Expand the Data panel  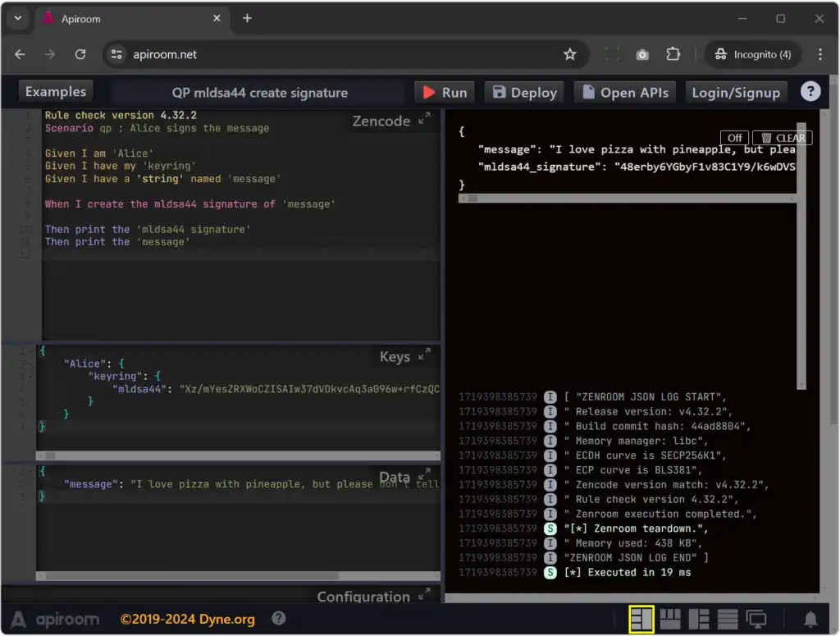[424, 476]
